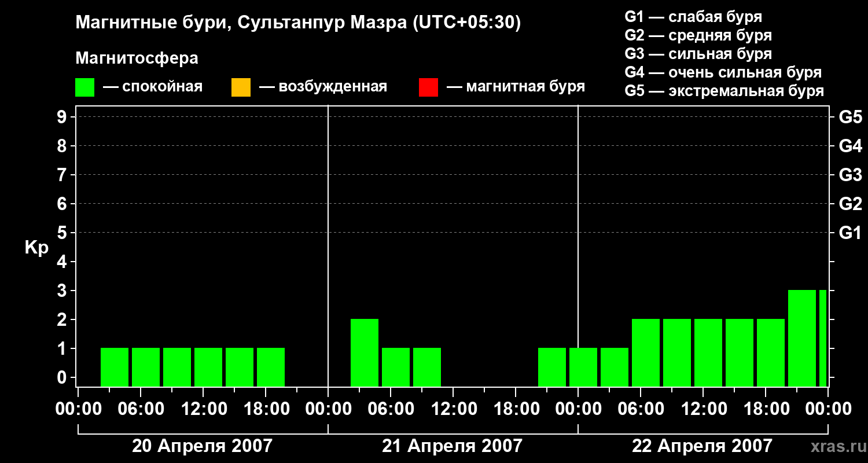Screen dimensions: 868x463
Task: Click the last green Kp 1 bar on 20 April
Action: (x=271, y=367)
